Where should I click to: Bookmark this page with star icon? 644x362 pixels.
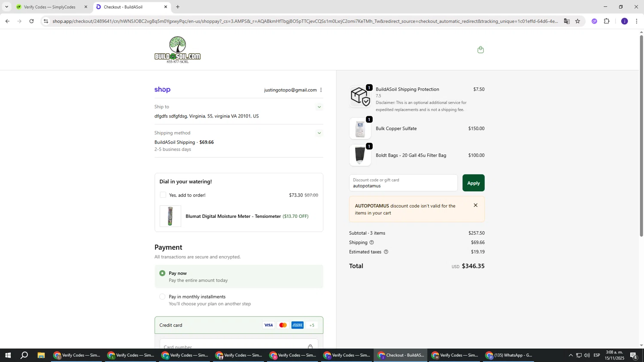pyautogui.click(x=577, y=21)
